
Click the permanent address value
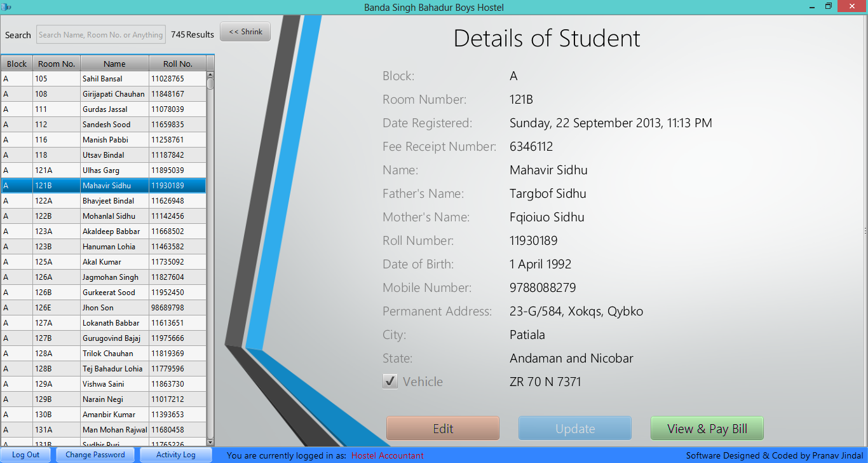[576, 312]
